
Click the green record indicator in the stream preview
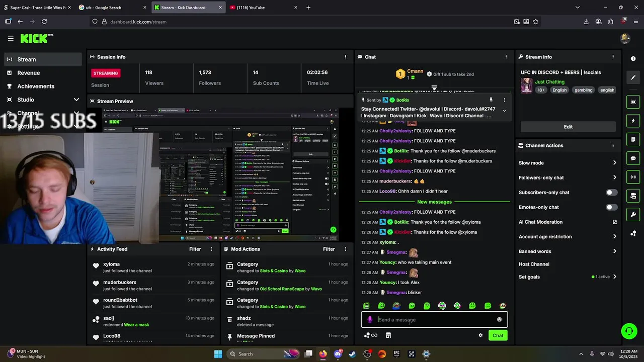(333, 230)
